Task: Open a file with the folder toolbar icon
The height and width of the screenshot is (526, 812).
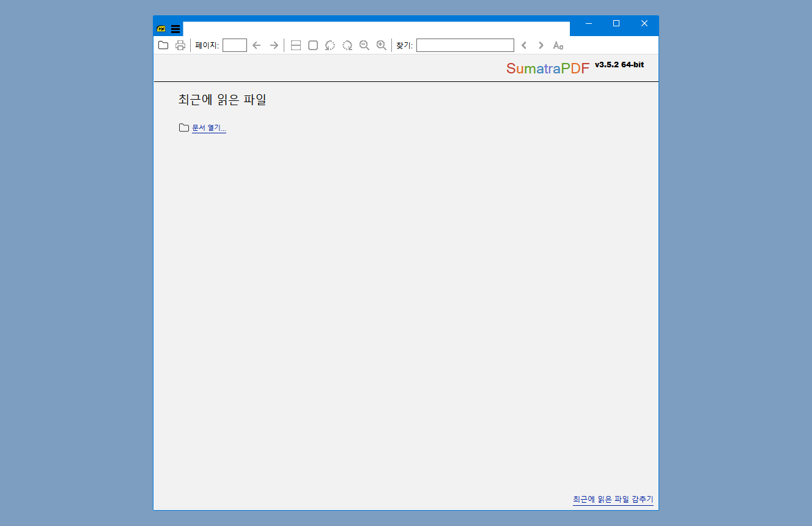Action: (163, 45)
